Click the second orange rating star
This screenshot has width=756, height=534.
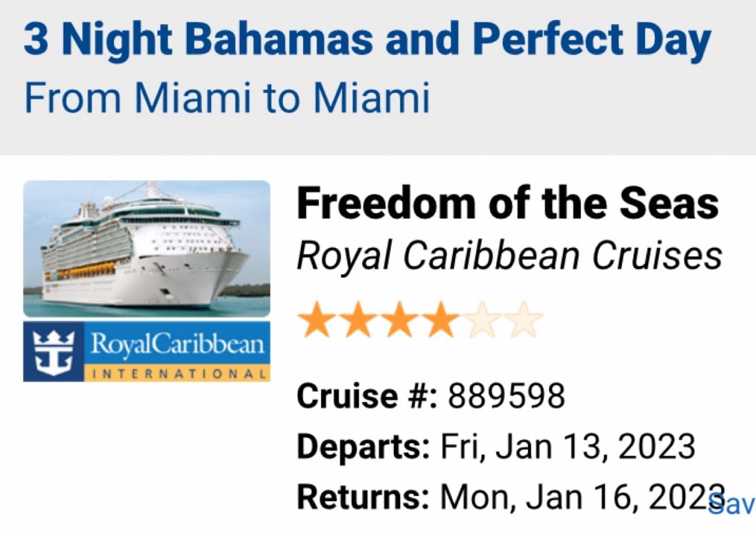pos(358,319)
